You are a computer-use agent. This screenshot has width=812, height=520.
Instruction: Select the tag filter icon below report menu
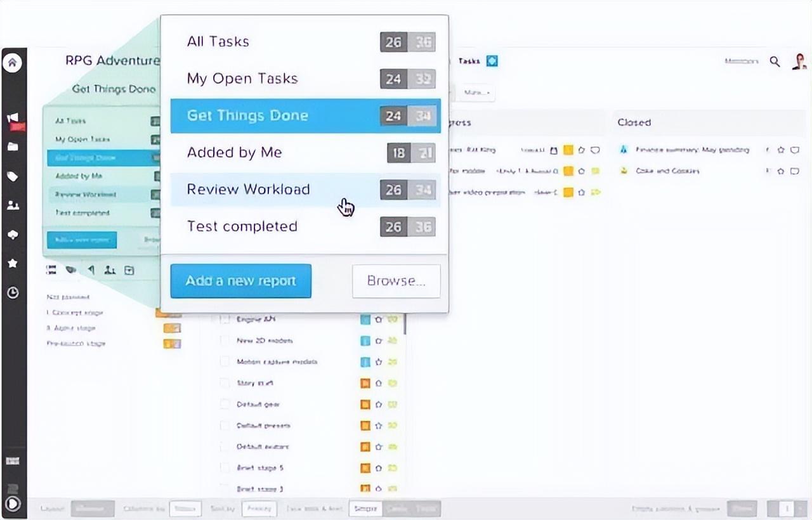71,270
